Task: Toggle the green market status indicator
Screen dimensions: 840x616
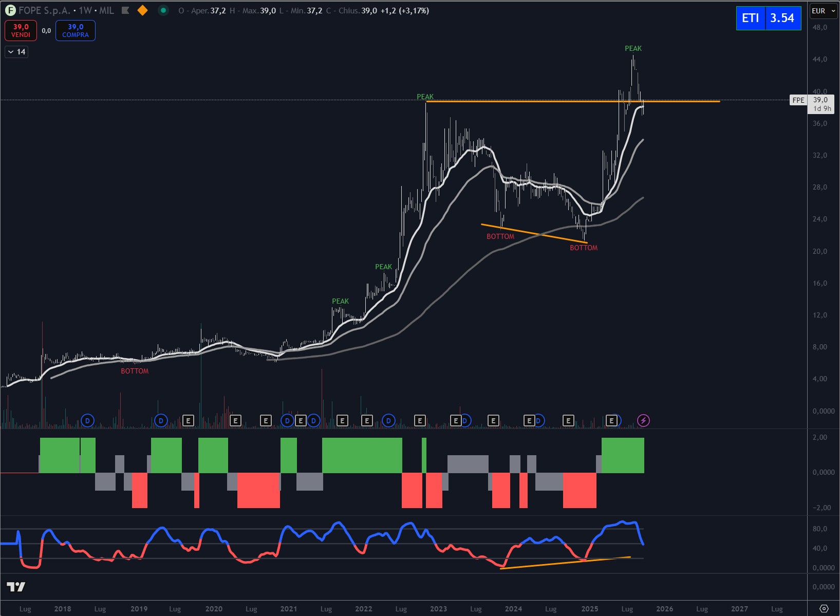Action: (x=163, y=10)
